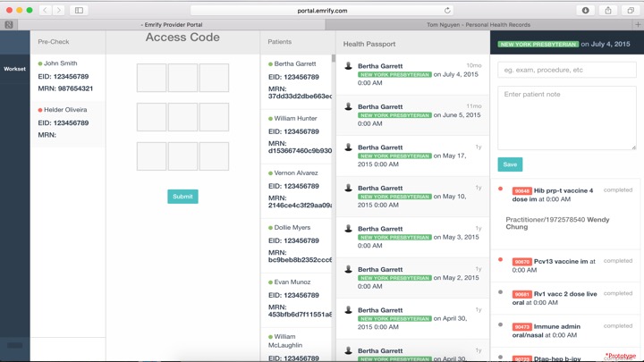Open the Safari downloads button
644x362 pixels.
[585, 10]
